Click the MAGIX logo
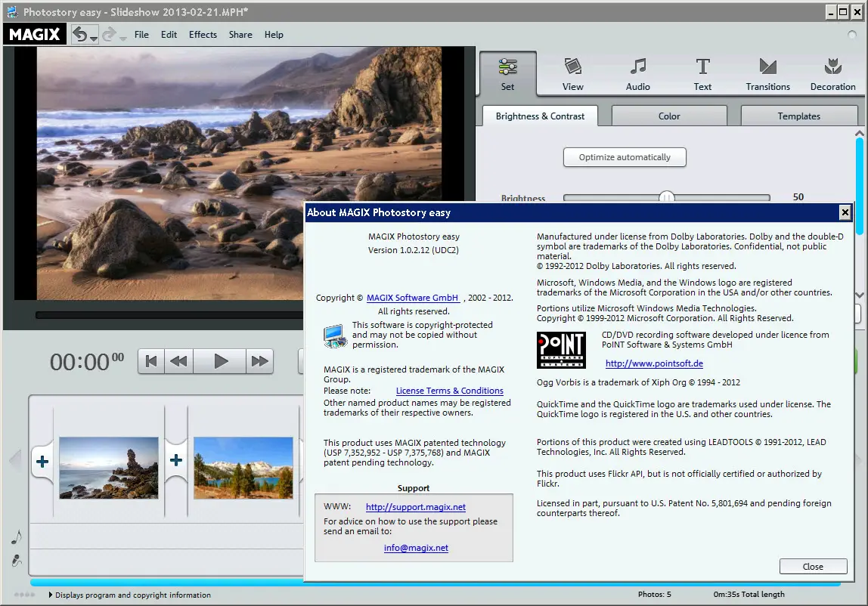The height and width of the screenshot is (606, 868). [34, 34]
